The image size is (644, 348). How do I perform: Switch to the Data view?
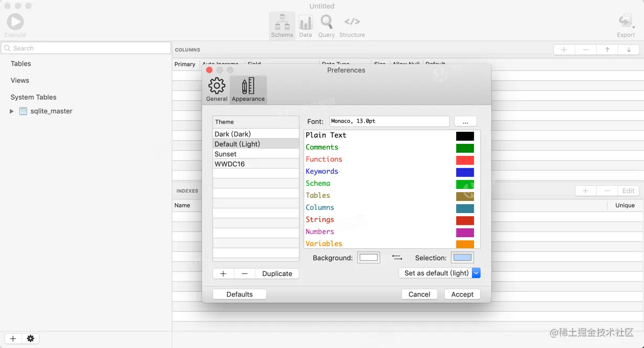click(x=305, y=26)
